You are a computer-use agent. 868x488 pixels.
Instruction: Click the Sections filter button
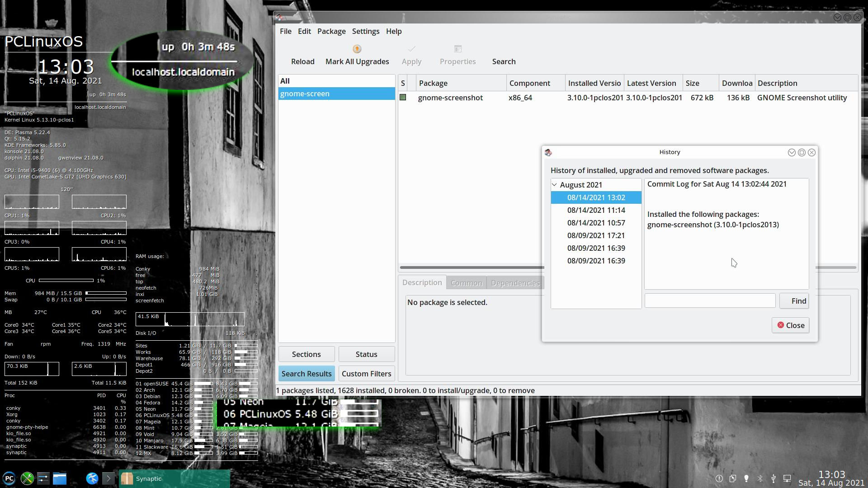tap(307, 354)
